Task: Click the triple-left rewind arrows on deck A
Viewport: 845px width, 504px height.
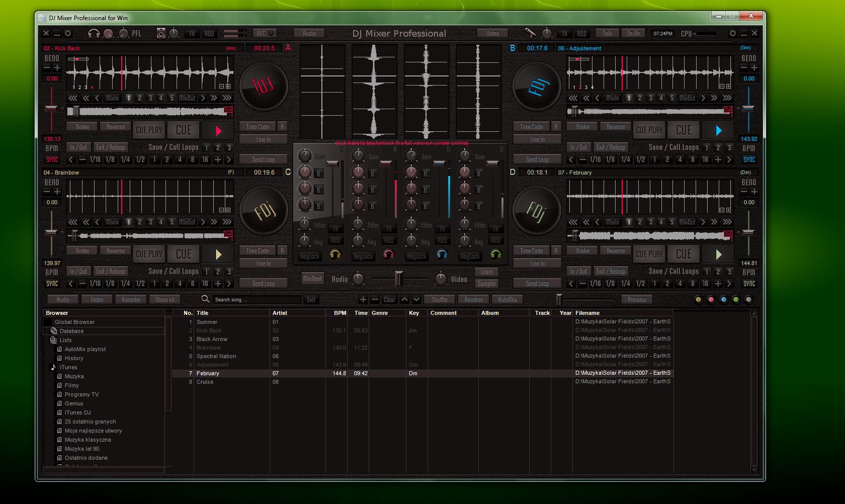Action: point(73,98)
